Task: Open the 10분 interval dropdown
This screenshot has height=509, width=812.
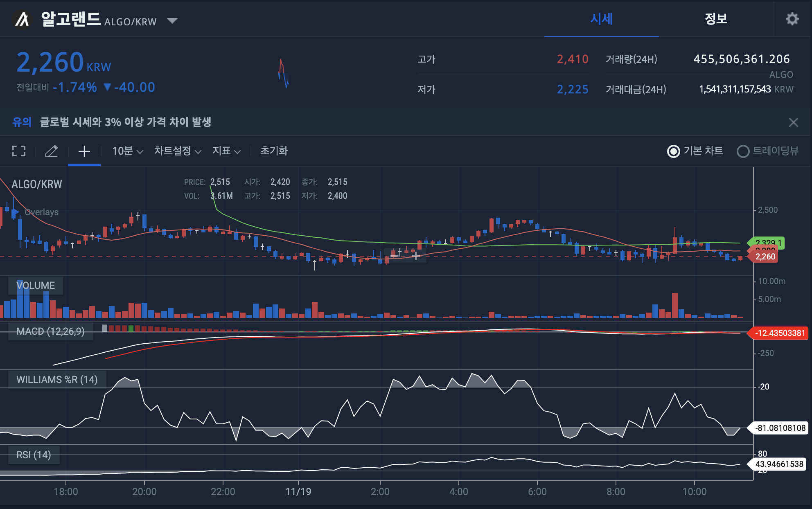Action: [x=127, y=151]
